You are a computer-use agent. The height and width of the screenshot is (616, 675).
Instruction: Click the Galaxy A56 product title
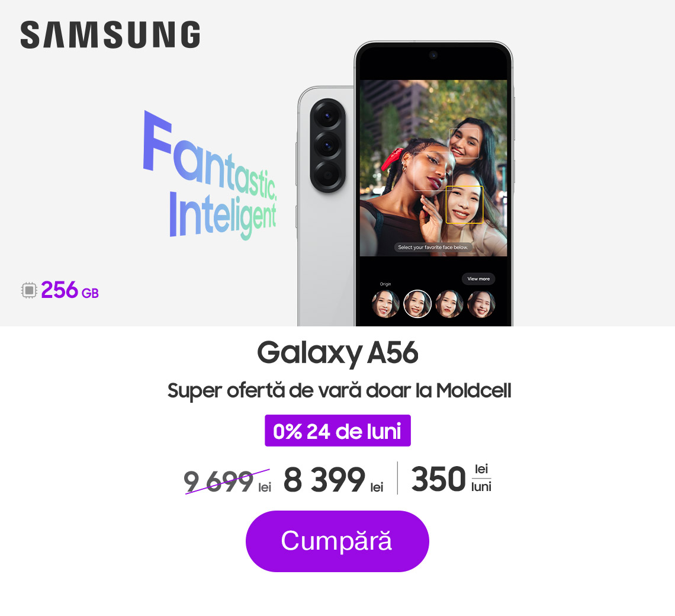coord(337,353)
